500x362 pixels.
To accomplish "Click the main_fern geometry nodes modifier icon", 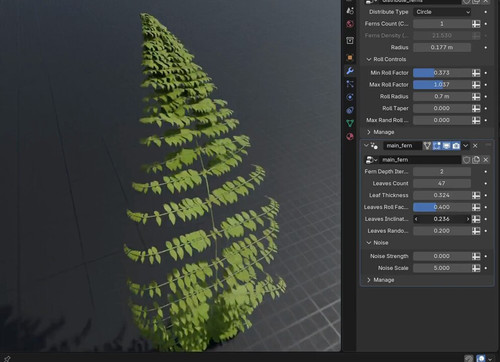I will pos(374,146).
